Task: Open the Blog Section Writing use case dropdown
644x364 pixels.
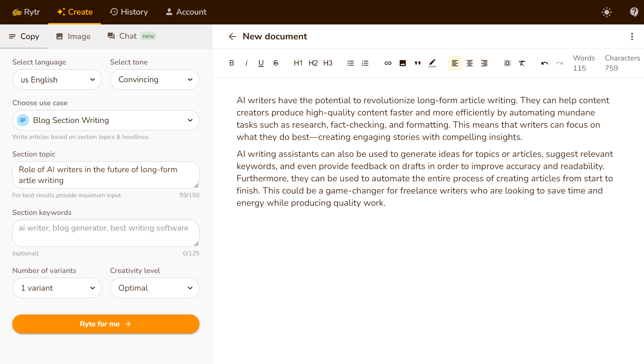Action: [106, 120]
